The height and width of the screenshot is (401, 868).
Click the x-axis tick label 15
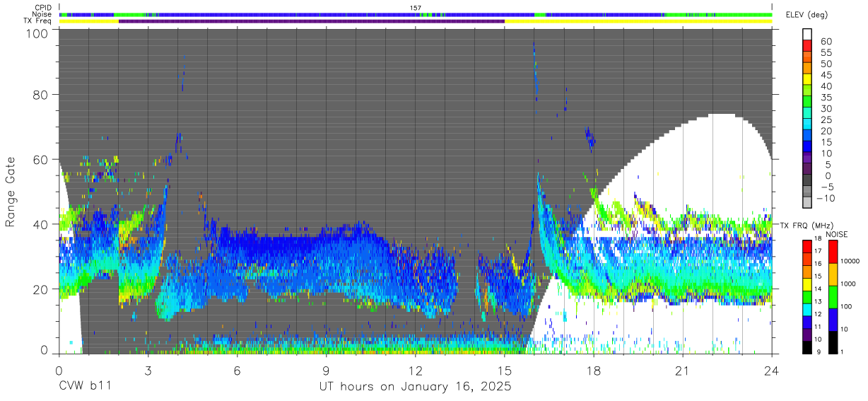pyautogui.click(x=505, y=371)
